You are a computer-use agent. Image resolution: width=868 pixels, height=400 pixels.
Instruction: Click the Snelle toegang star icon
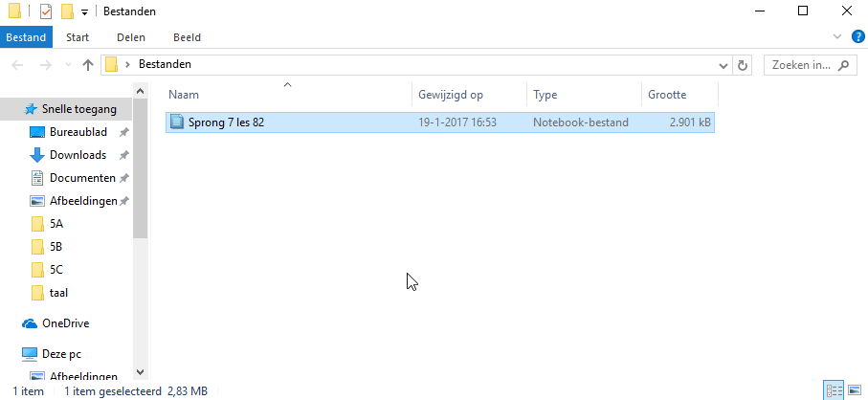[31, 109]
